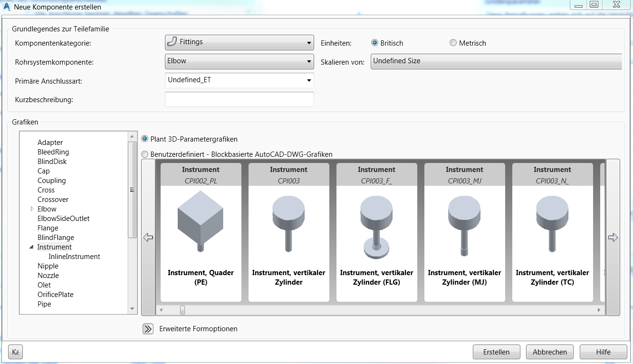This screenshot has width=633, height=364.
Task: Select Olet in the graphics tree
Action: tap(44, 285)
